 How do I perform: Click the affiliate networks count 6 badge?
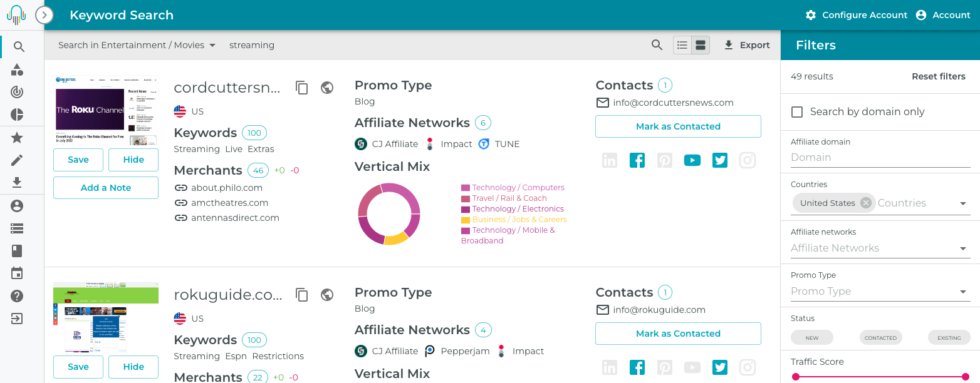(x=483, y=123)
